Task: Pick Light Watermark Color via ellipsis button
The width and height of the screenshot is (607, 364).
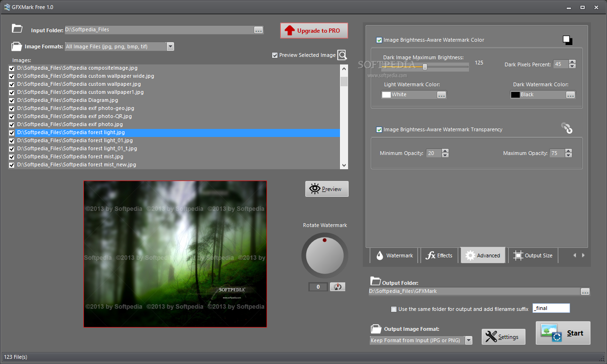Action: point(441,95)
